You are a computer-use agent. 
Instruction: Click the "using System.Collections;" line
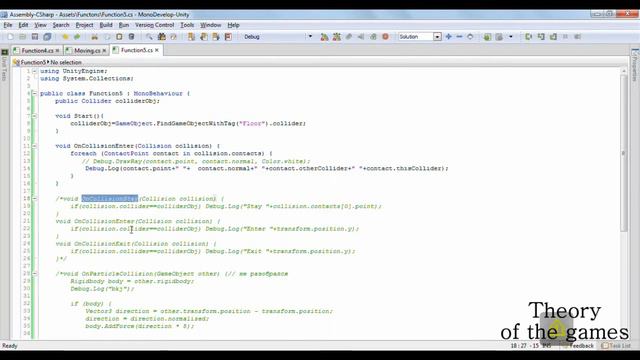(87, 78)
